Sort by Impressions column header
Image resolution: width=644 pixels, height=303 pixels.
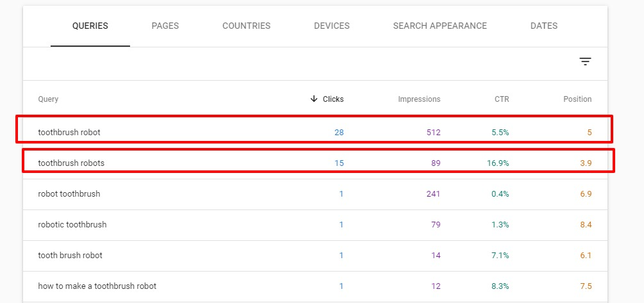coord(419,99)
